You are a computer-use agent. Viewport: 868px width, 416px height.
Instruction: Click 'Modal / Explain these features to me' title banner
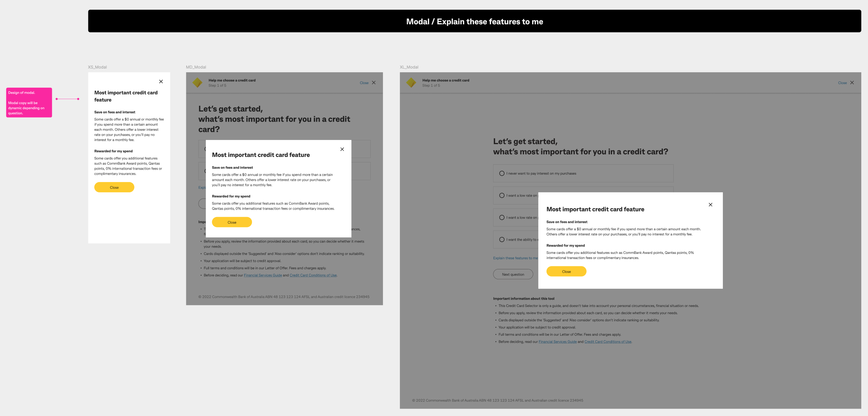[x=474, y=21]
